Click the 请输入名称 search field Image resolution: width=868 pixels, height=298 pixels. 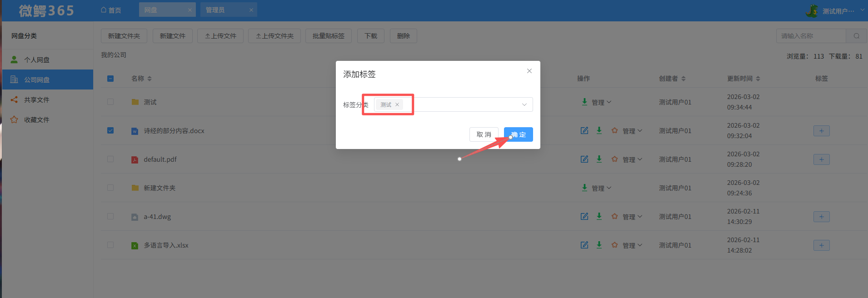coord(811,36)
